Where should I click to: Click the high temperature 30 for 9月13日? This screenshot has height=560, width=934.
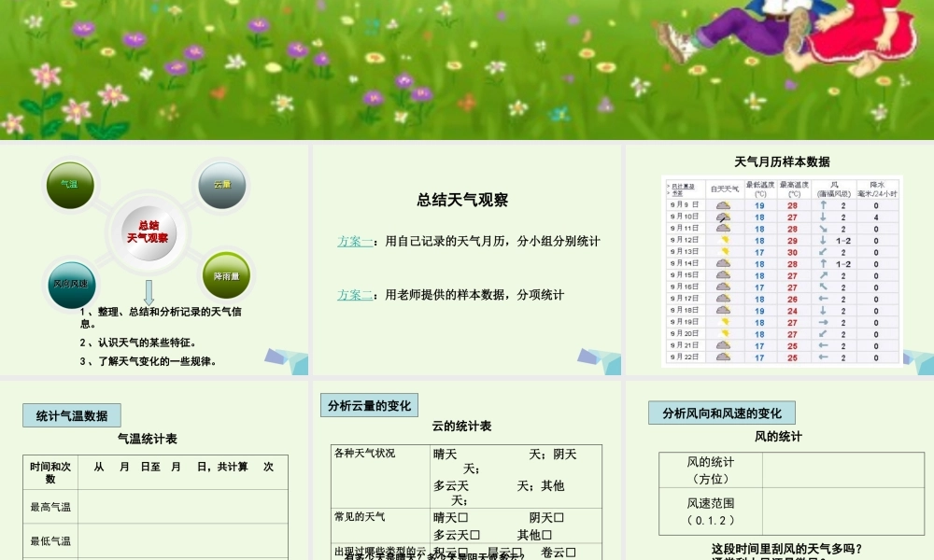coord(792,252)
